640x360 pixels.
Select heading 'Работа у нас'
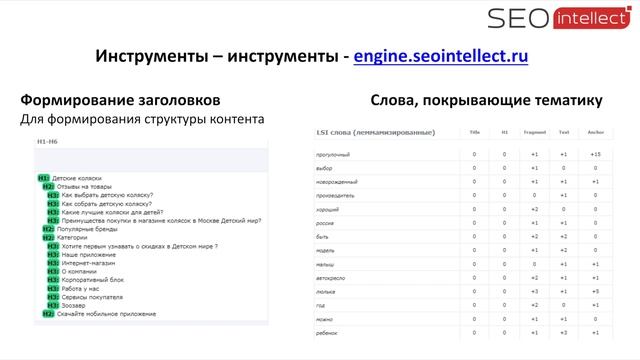pyautogui.click(x=80, y=289)
